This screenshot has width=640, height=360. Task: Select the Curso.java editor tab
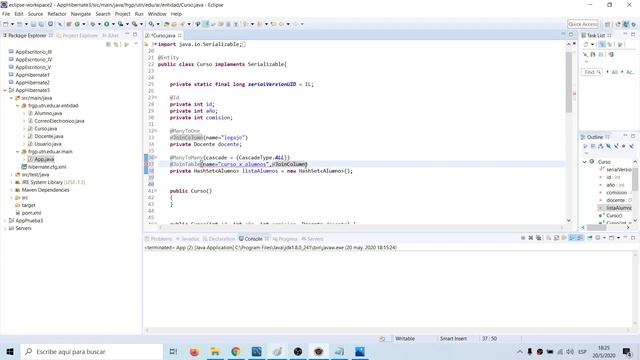tap(163, 36)
